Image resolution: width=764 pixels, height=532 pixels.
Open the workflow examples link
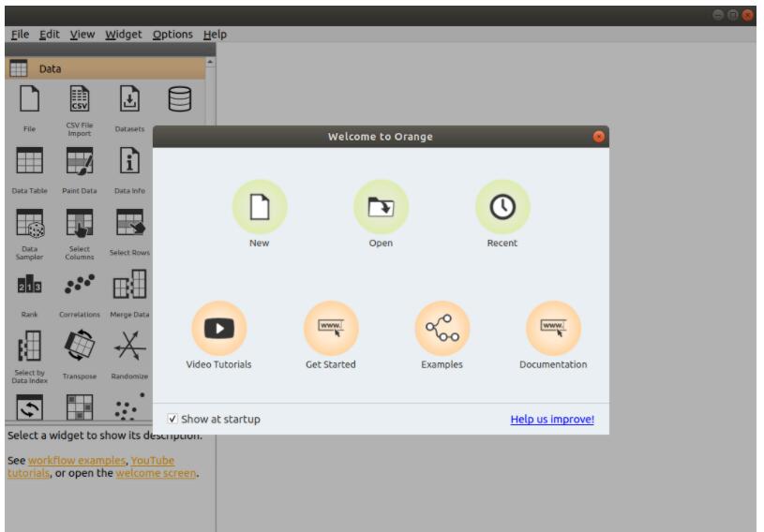tap(76, 461)
